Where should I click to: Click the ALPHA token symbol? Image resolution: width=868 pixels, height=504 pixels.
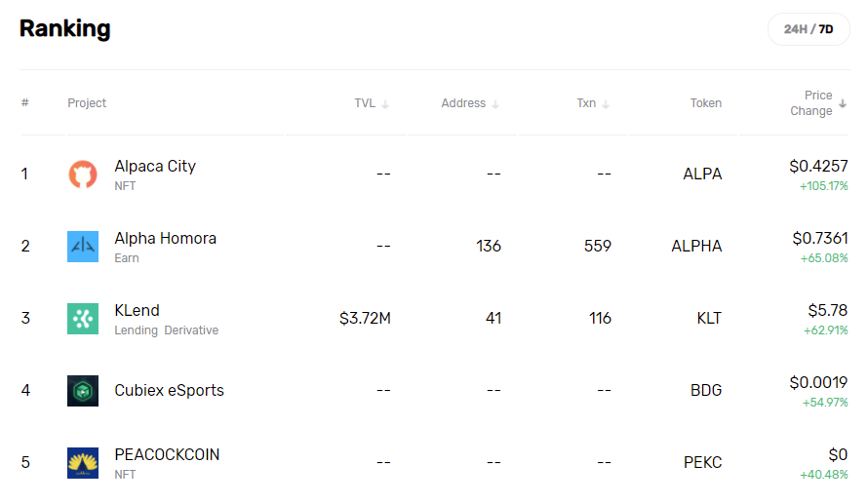[x=696, y=247]
